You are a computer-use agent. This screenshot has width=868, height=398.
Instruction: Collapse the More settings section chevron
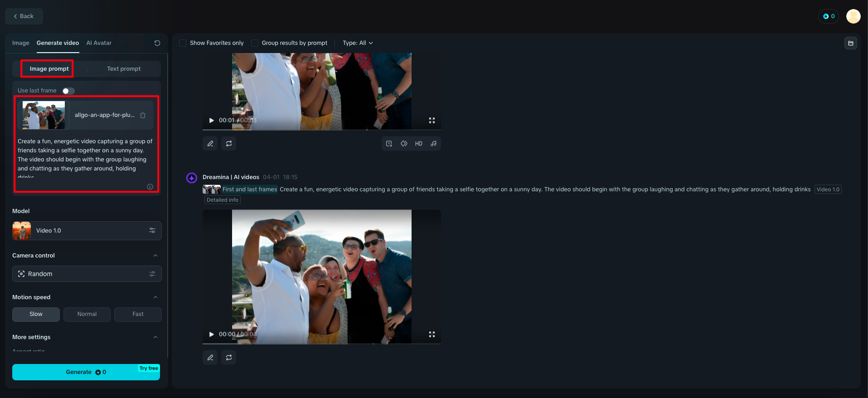point(155,337)
